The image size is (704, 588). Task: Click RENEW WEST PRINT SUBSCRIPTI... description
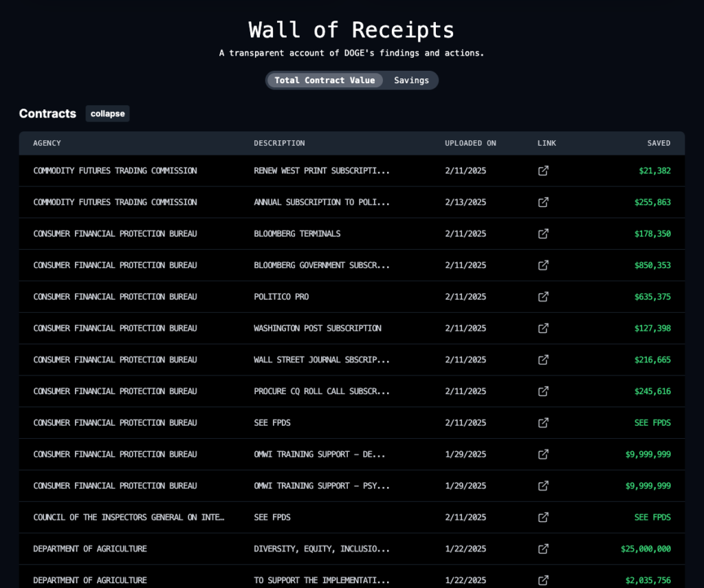[322, 171]
